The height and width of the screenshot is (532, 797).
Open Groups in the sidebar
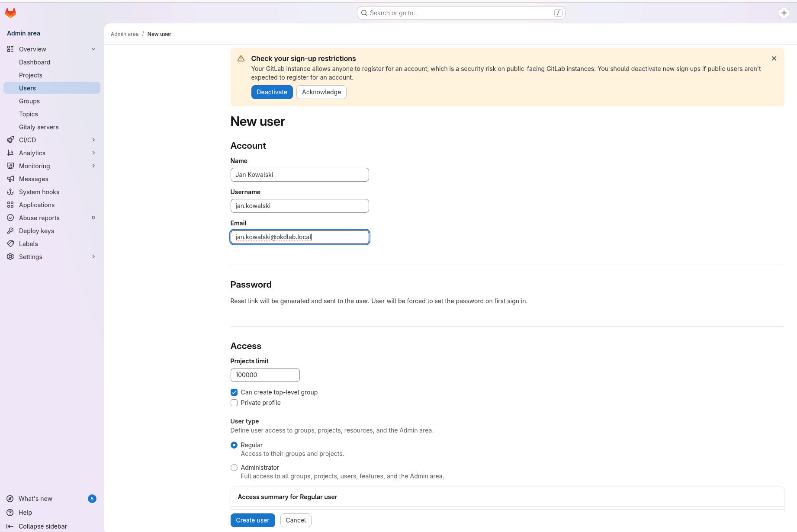click(x=29, y=101)
